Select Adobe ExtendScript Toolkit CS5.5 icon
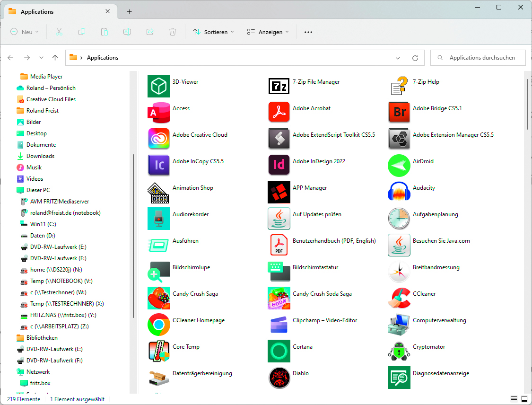 coord(279,139)
